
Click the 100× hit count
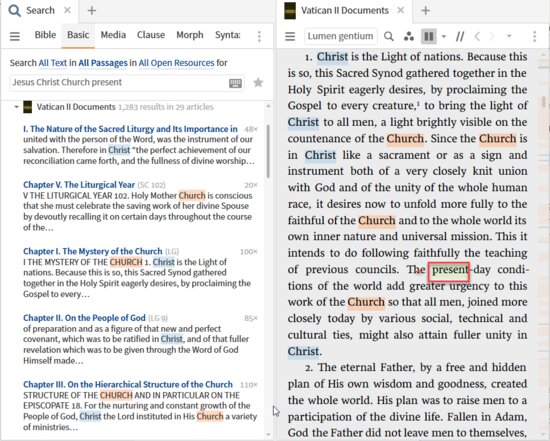tap(249, 252)
